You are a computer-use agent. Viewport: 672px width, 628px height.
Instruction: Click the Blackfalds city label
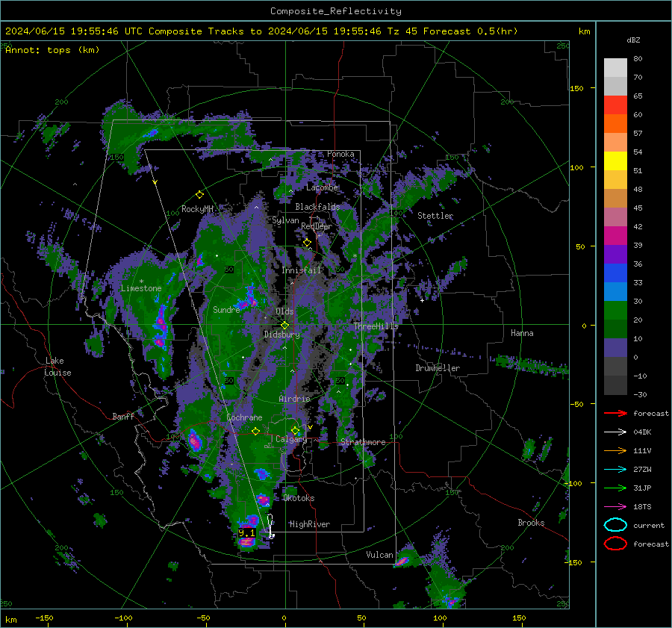(x=317, y=207)
